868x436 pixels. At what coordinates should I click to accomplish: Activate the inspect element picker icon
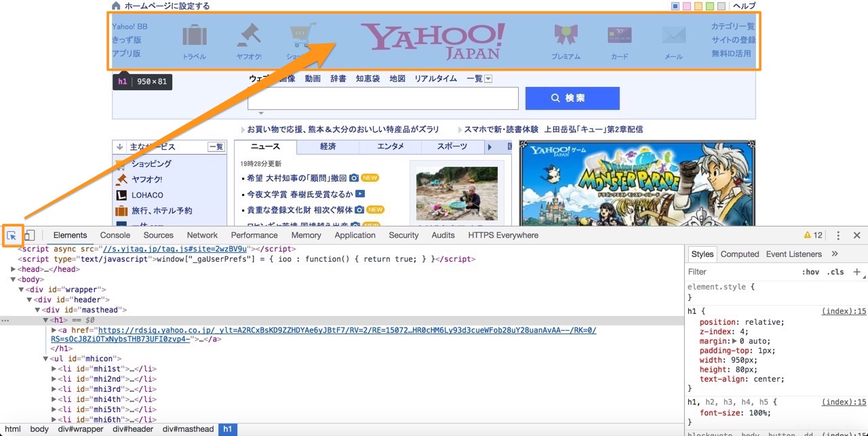[12, 235]
